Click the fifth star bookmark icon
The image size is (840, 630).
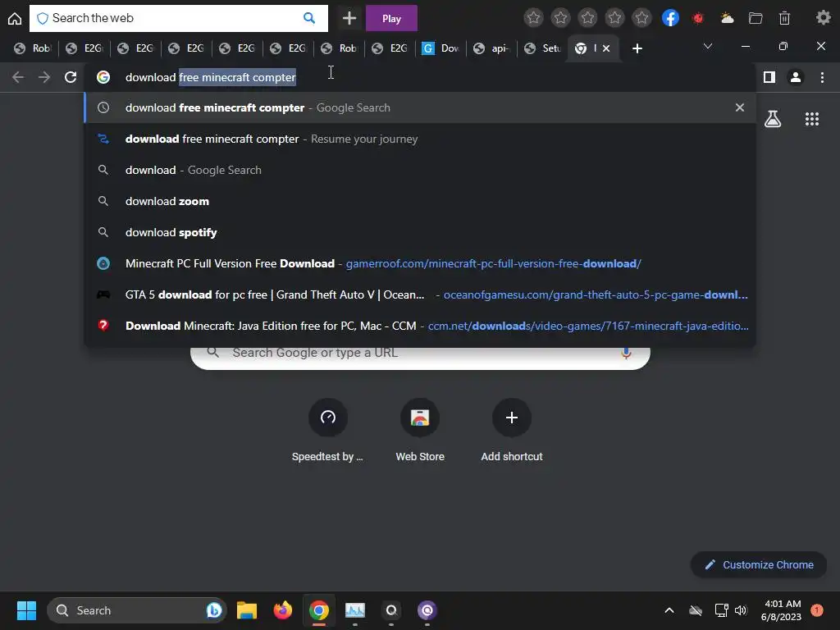[x=641, y=18]
